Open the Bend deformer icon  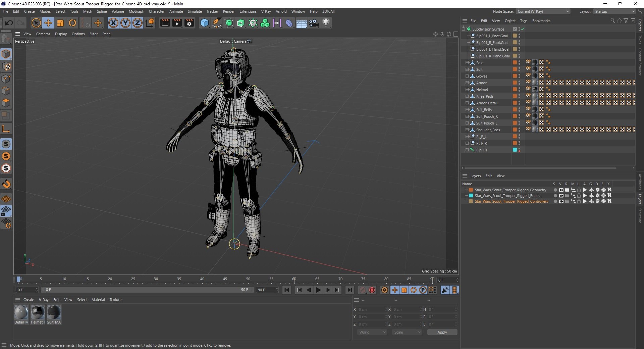point(289,23)
